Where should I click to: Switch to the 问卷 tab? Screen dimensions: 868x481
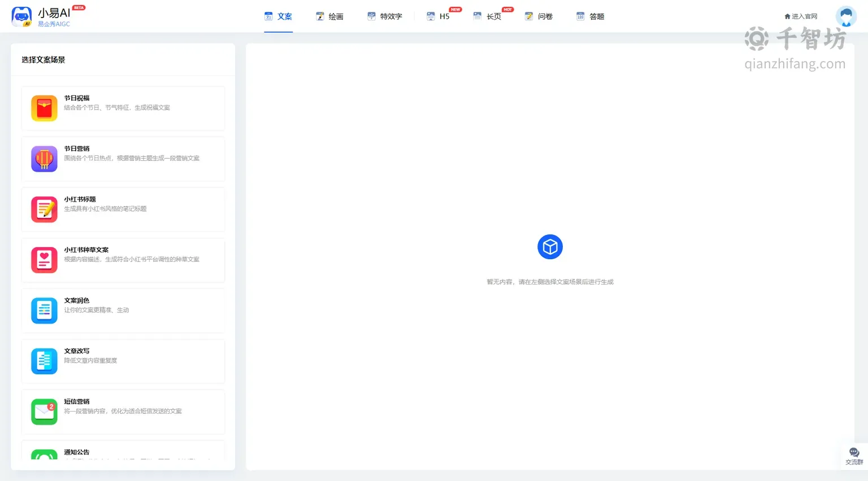pyautogui.click(x=539, y=16)
